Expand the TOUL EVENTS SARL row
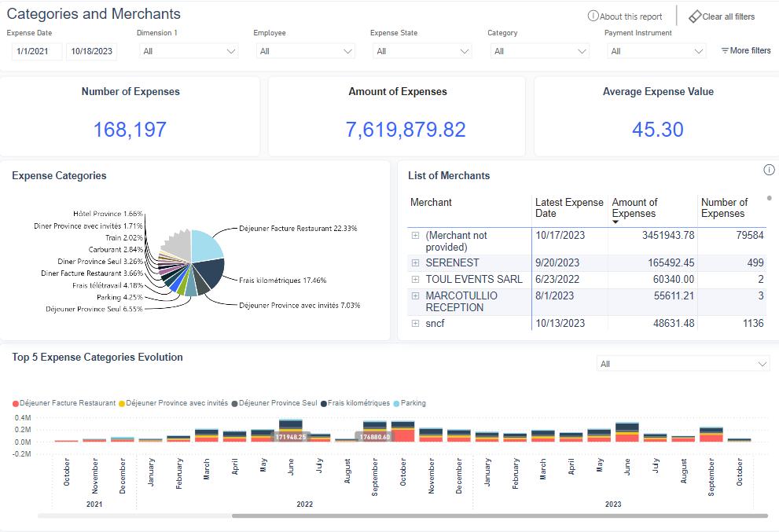Image resolution: width=779 pixels, height=532 pixels. click(415, 279)
